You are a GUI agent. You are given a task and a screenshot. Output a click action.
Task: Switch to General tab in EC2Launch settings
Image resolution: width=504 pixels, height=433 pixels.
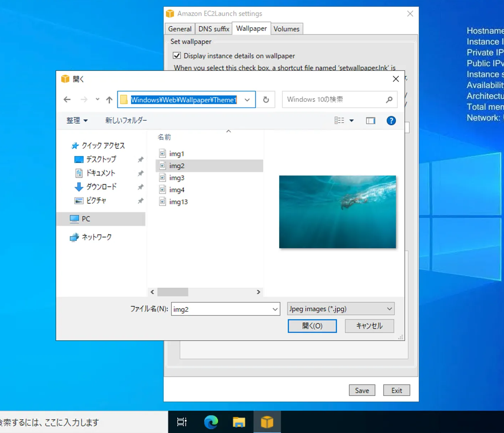pyautogui.click(x=180, y=29)
